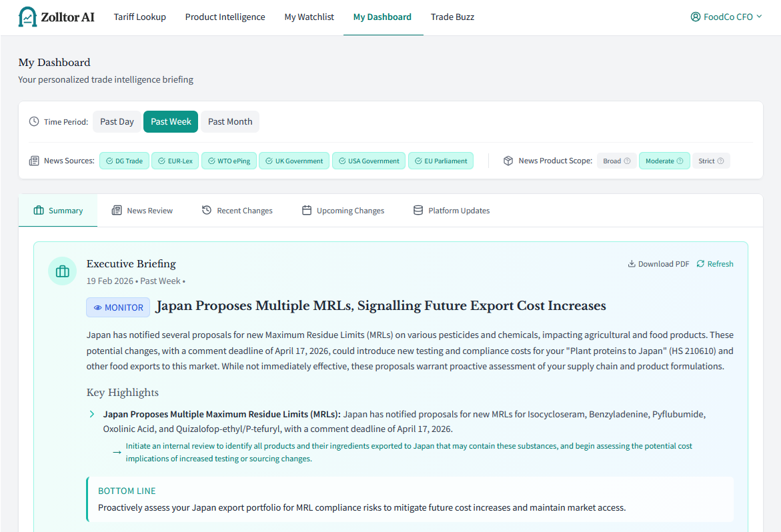Select the Past Month time period
This screenshot has height=532, width=781.
click(230, 121)
